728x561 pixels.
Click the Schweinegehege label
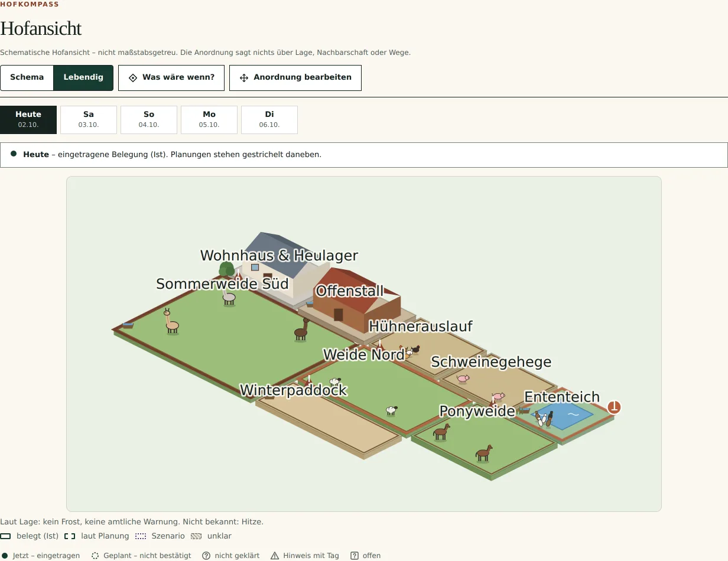tap(491, 362)
